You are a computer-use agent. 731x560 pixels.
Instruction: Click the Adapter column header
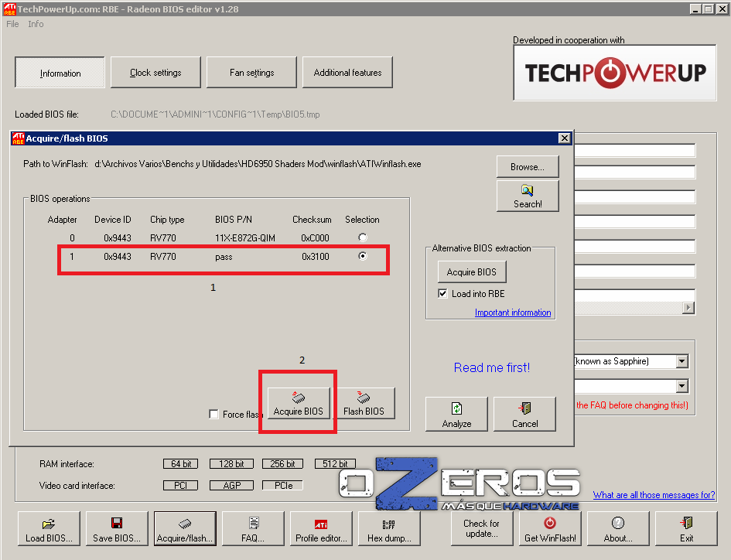[x=63, y=220]
